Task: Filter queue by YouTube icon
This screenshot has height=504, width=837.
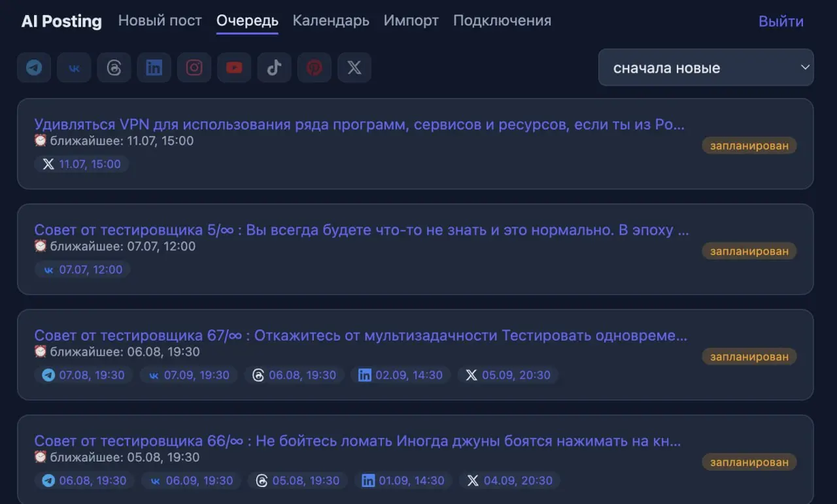Action: click(234, 68)
